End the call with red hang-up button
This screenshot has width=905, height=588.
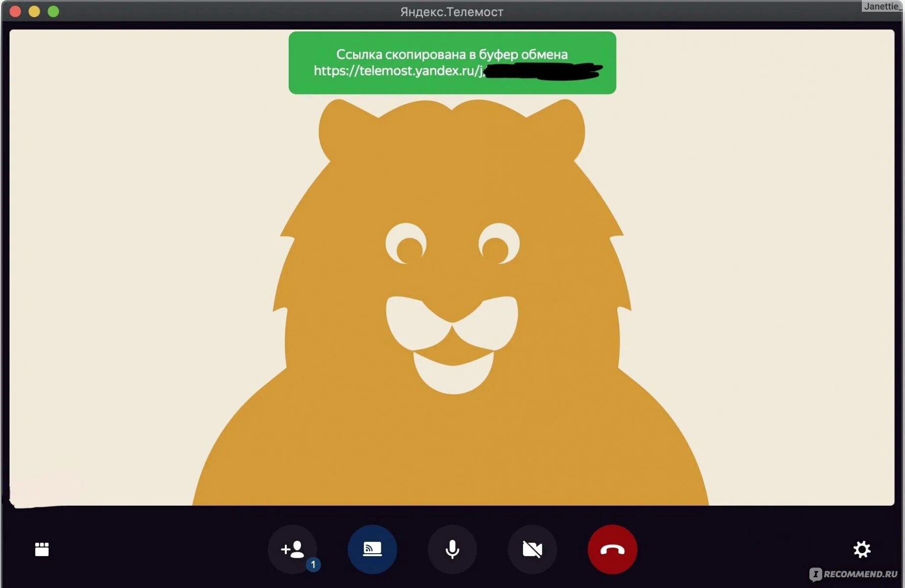coord(612,549)
